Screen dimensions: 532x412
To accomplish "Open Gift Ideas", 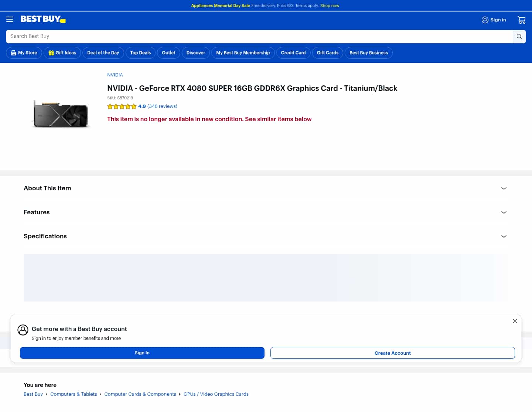I will point(62,53).
